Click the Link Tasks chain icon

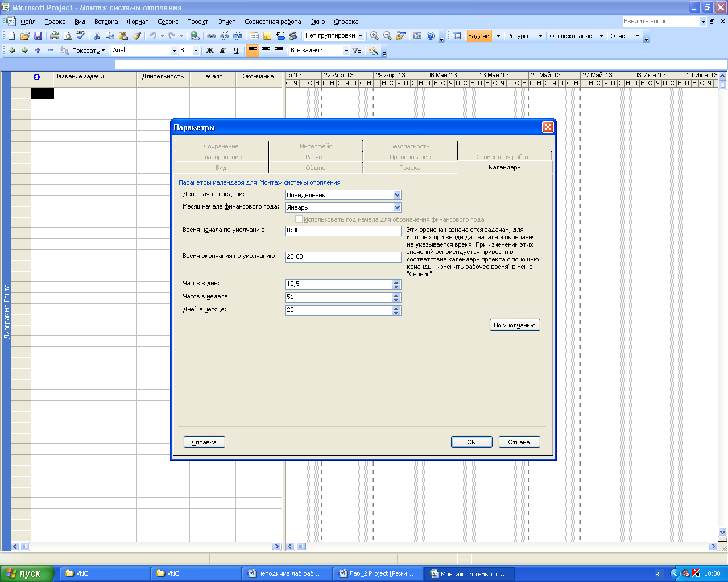click(212, 36)
